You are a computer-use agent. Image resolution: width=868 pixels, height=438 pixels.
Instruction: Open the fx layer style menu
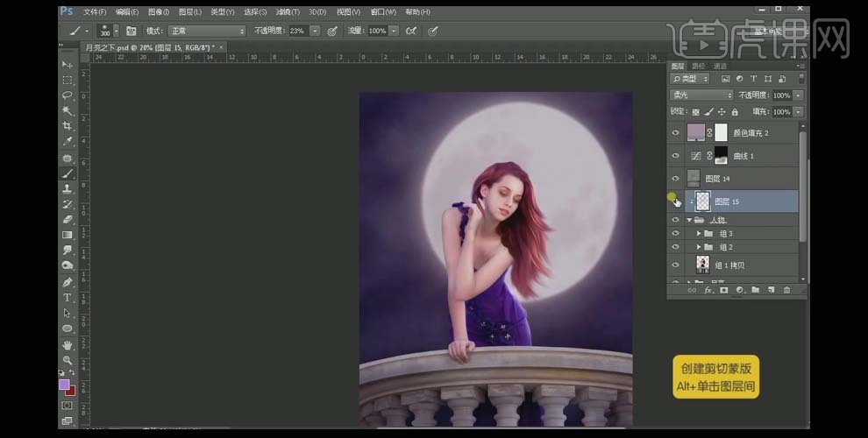point(708,290)
